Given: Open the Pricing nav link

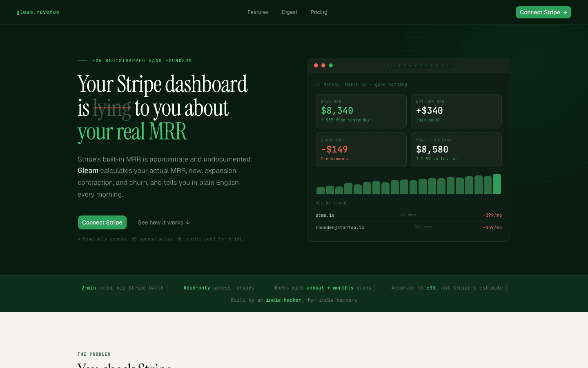Looking at the screenshot, I should (x=319, y=12).
